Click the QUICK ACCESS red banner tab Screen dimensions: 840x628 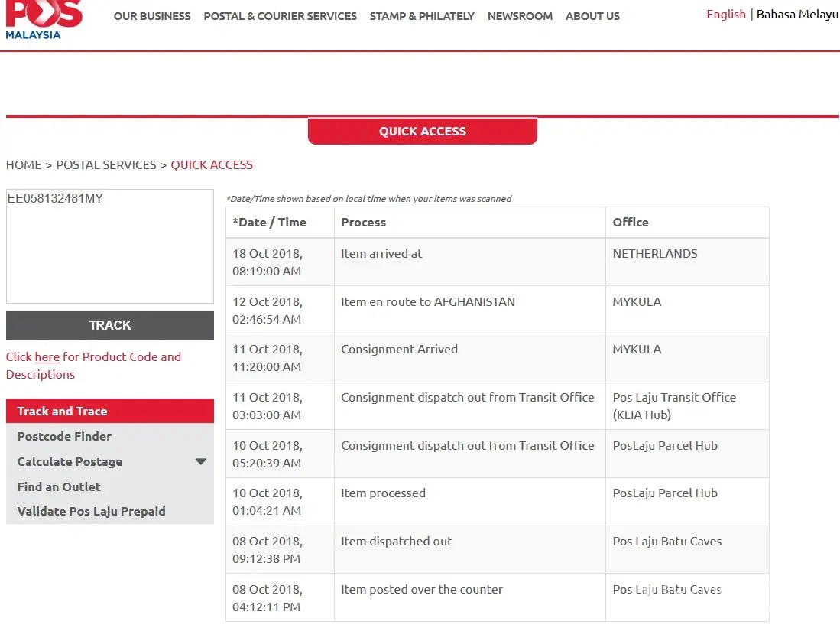422,131
